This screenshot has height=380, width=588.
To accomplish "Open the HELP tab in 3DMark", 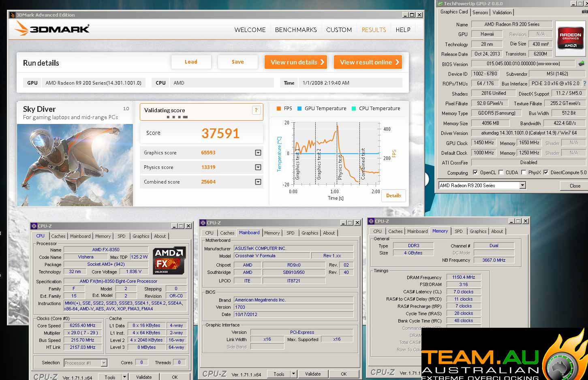I will [x=403, y=30].
